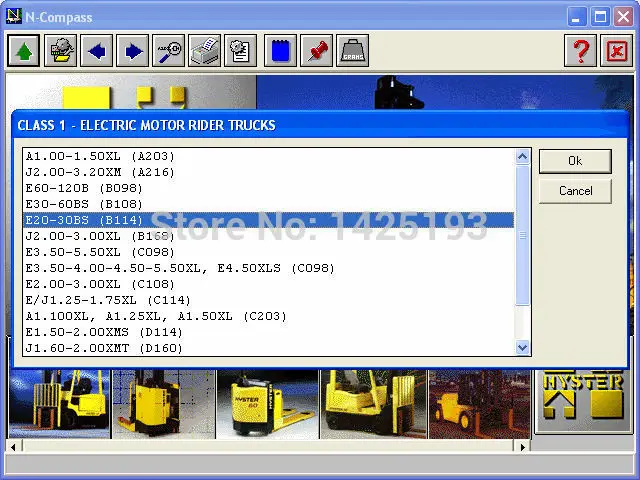
Task: Click the list's scroll down arrow
Action: [522, 347]
